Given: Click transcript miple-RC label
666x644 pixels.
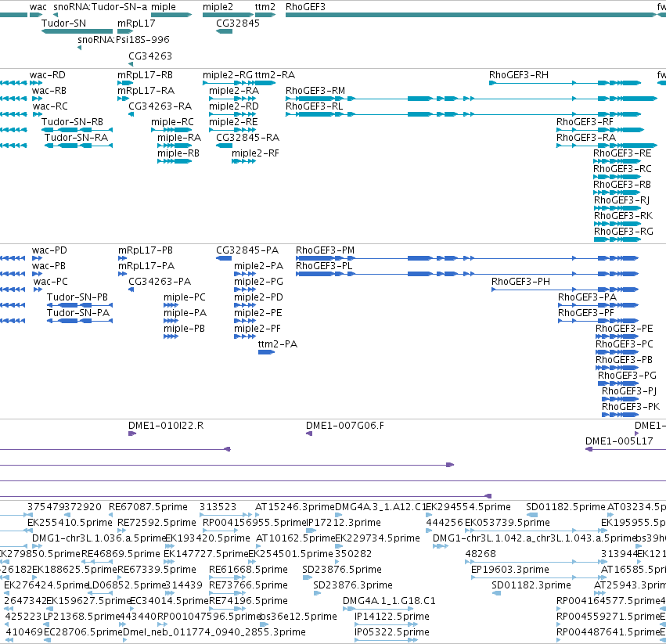Looking at the screenshot, I should pos(172,122).
